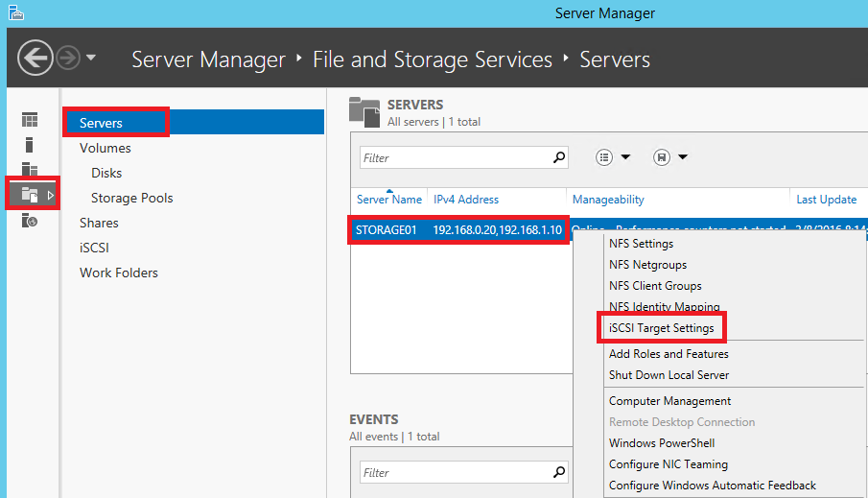The width and height of the screenshot is (868, 498).
Task: Expand the list view options dropdown arrow
Action: pos(625,157)
